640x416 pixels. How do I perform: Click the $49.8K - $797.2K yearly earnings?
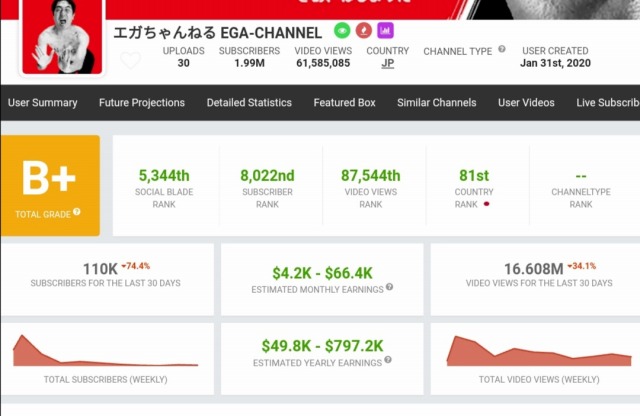pyautogui.click(x=322, y=346)
